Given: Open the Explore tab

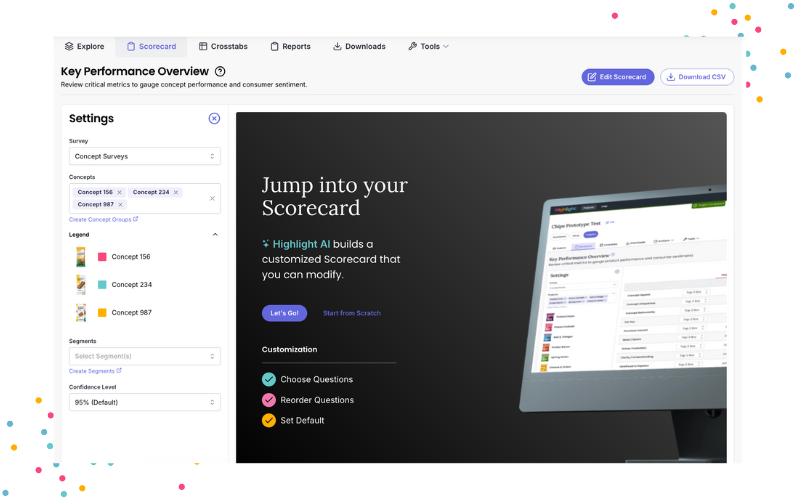Looking at the screenshot, I should tap(84, 46).
